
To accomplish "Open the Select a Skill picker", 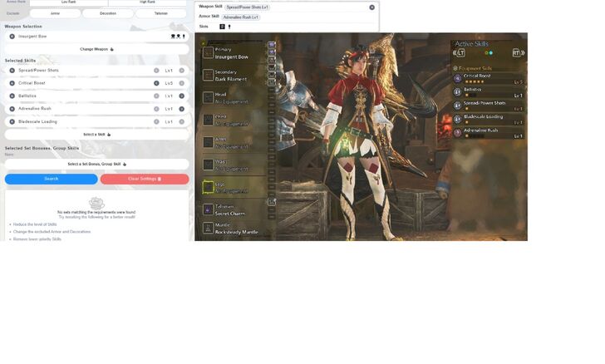I will (96, 134).
